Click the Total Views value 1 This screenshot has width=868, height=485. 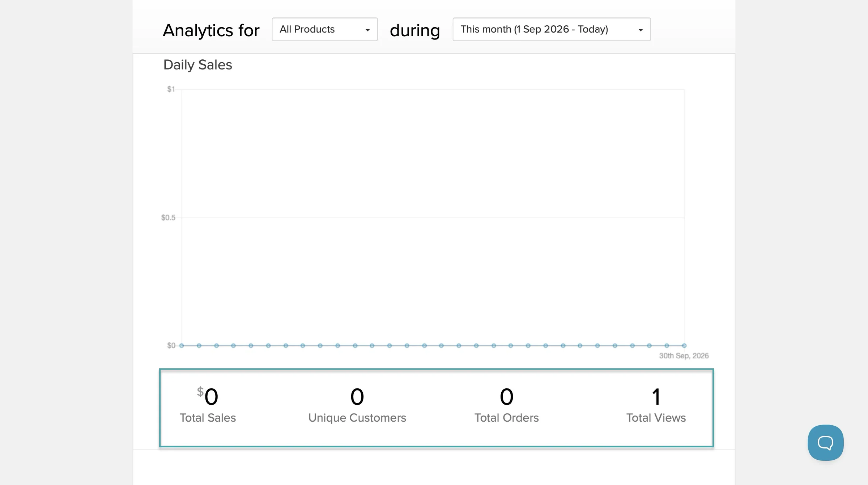(656, 397)
